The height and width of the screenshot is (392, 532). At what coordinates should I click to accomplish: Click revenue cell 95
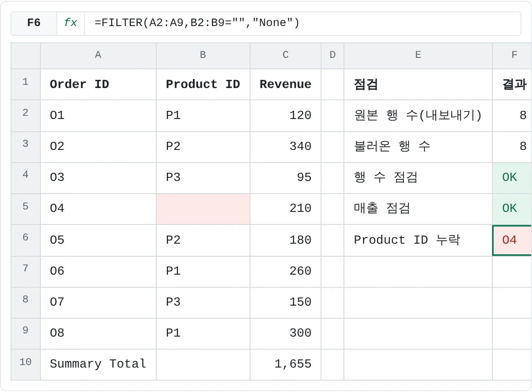click(x=286, y=178)
